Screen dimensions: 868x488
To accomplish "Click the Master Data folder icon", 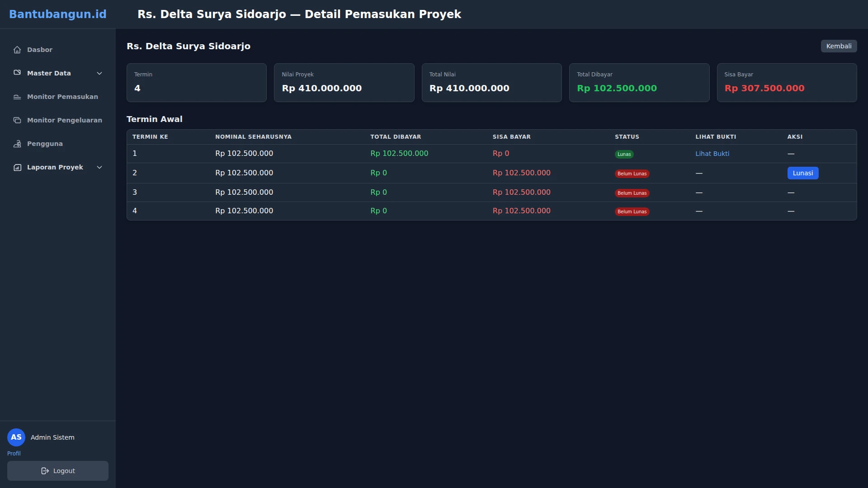I will [17, 73].
